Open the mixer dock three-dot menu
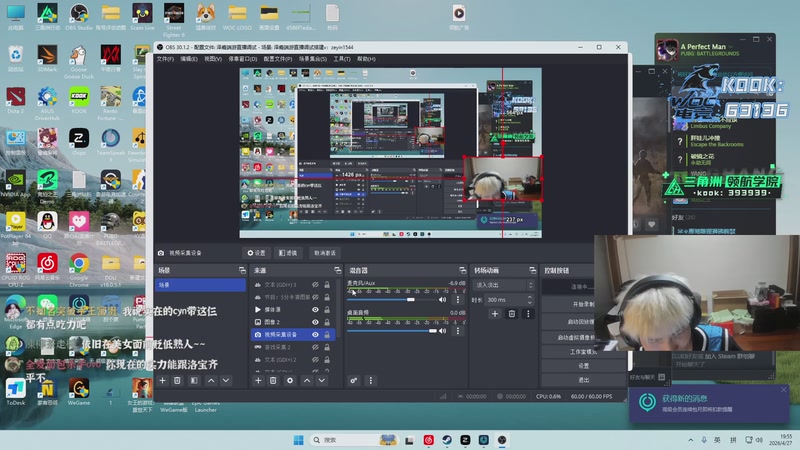 click(370, 381)
